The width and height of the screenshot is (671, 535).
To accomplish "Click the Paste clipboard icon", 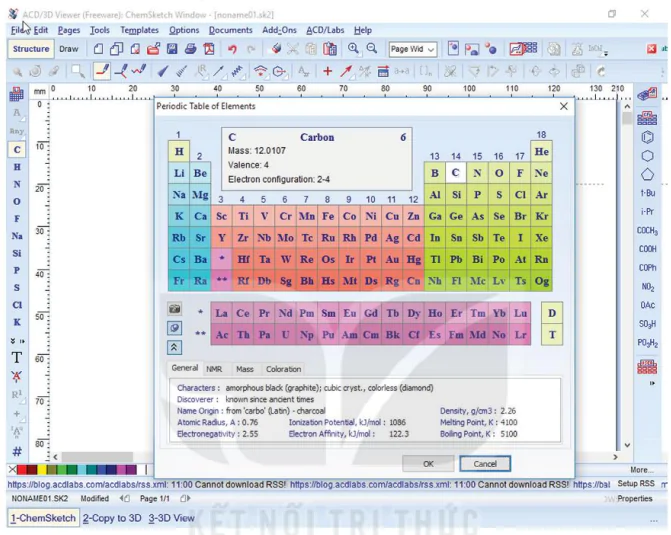I will (330, 49).
